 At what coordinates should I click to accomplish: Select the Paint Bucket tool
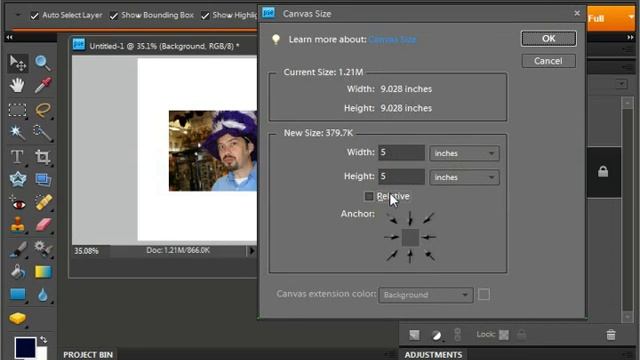click(18, 271)
